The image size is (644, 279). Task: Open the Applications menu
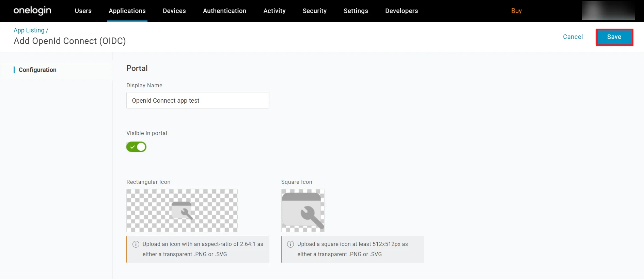127,11
